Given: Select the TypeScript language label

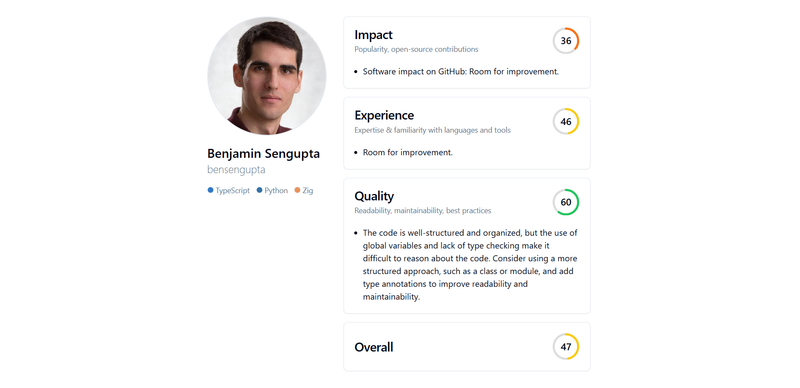Looking at the screenshot, I should click(x=233, y=190).
